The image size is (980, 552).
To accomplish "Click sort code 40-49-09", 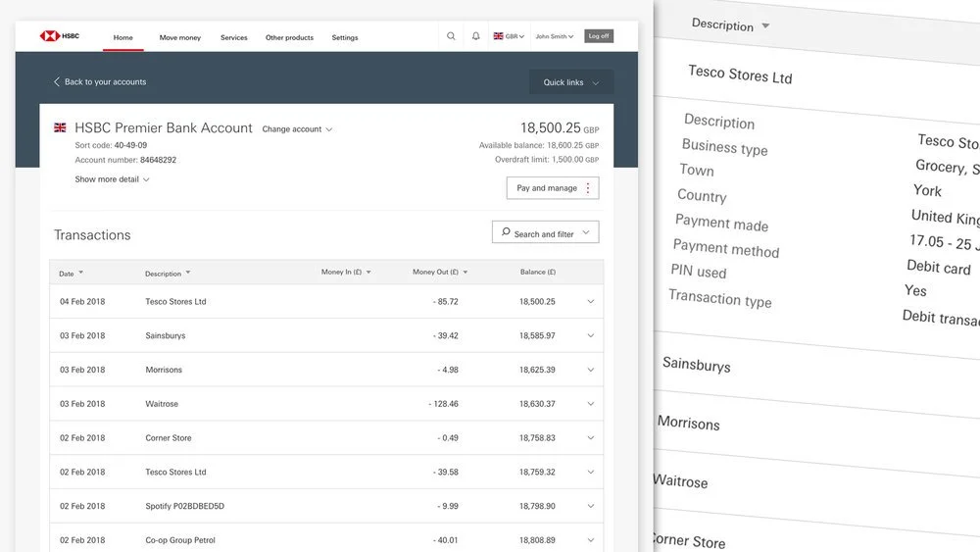I will (130, 145).
